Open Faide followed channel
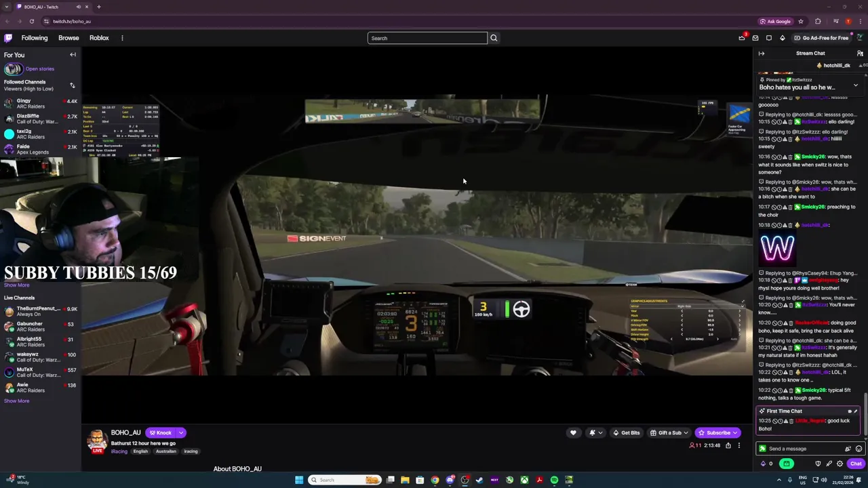868x488 pixels. coord(41,149)
